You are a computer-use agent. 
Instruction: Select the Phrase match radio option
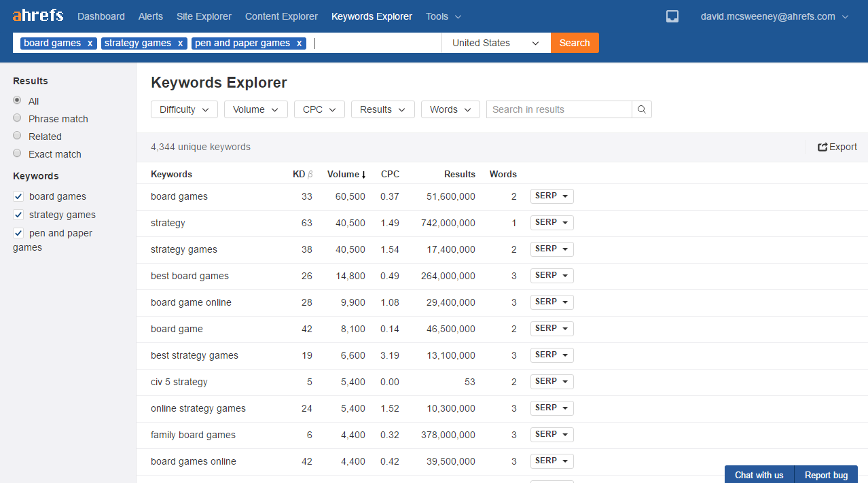[17, 118]
